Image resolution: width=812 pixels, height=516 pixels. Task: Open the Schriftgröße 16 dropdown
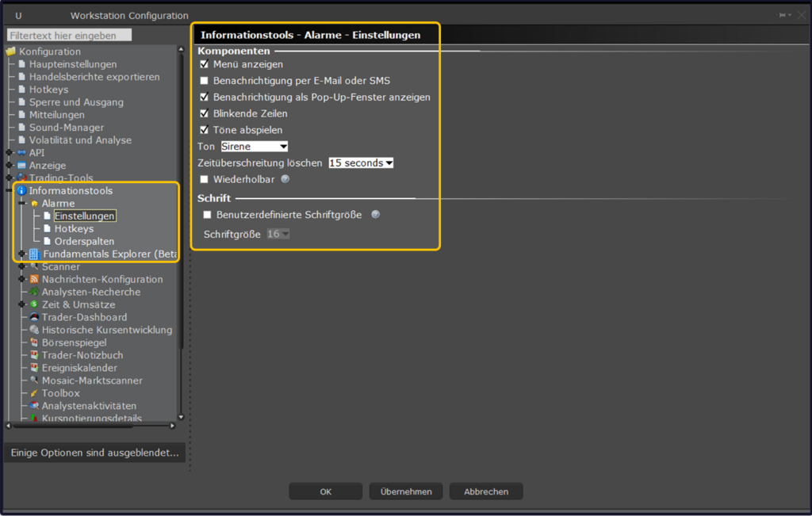[x=278, y=234]
